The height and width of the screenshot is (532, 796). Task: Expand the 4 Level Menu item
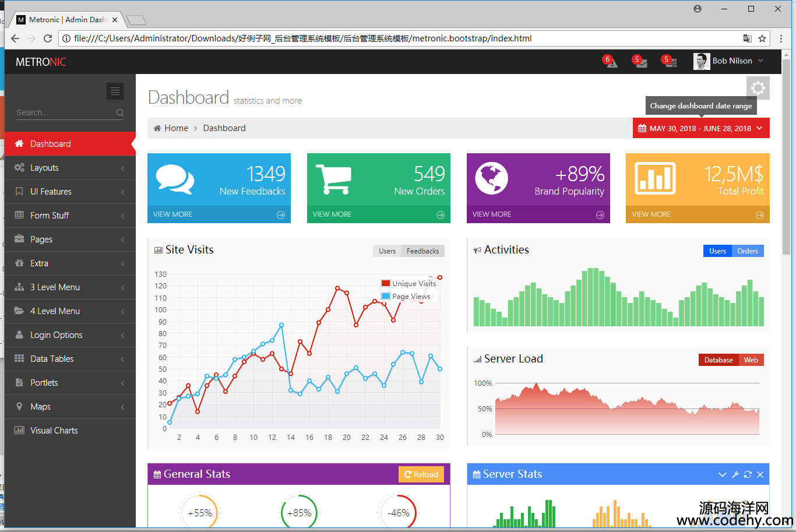[x=70, y=311]
